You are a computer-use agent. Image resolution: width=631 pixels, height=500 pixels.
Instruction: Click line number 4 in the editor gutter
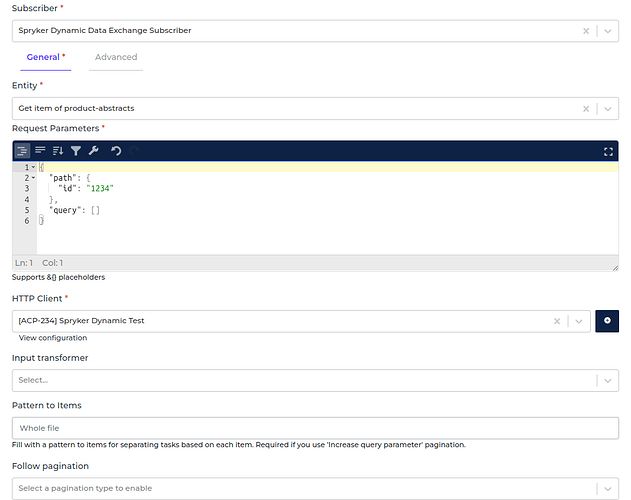point(27,199)
